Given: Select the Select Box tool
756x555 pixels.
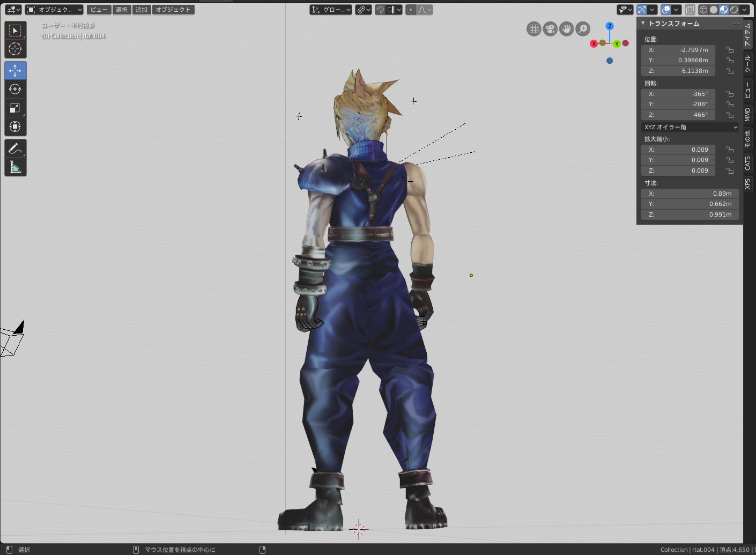Looking at the screenshot, I should pos(15,31).
